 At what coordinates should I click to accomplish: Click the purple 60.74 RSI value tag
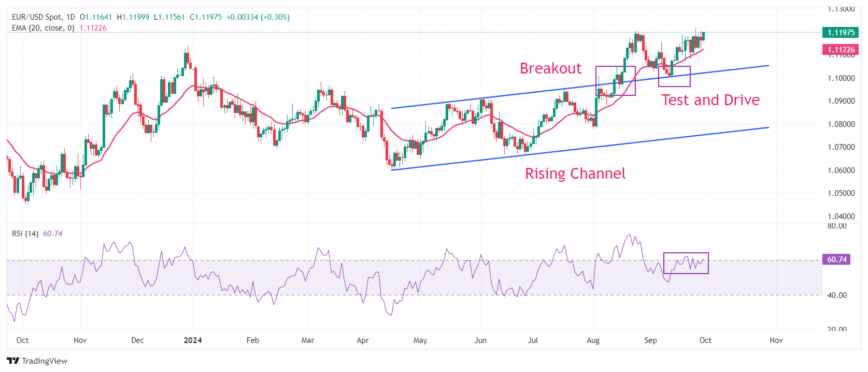[836, 260]
